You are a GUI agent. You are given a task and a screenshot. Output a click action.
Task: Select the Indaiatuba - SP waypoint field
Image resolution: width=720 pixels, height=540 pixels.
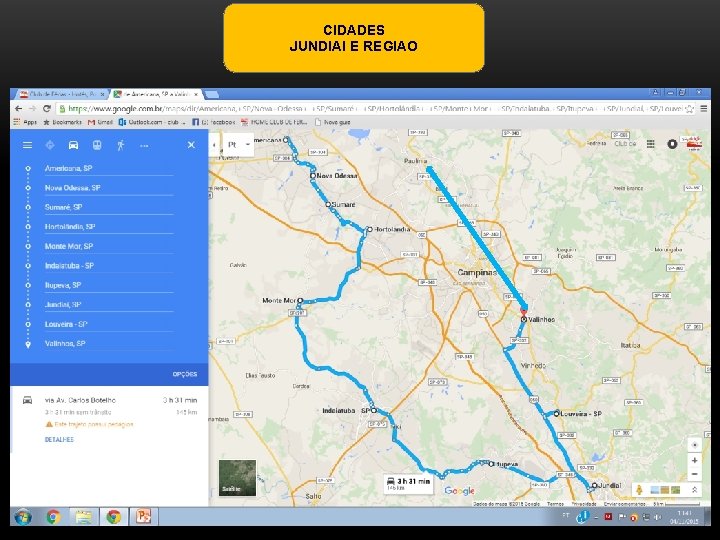[x=109, y=265]
